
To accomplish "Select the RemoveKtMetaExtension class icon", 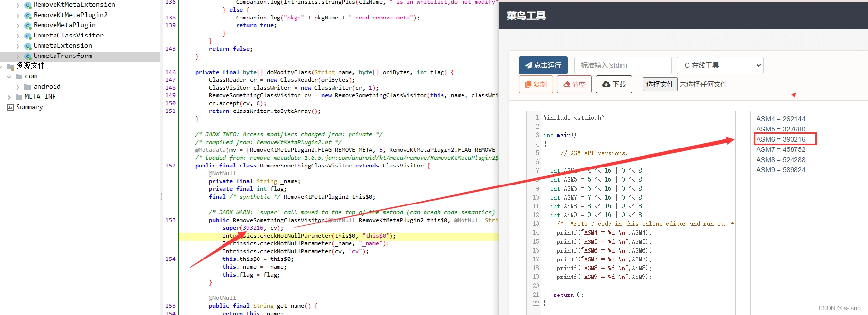I will point(28,5).
